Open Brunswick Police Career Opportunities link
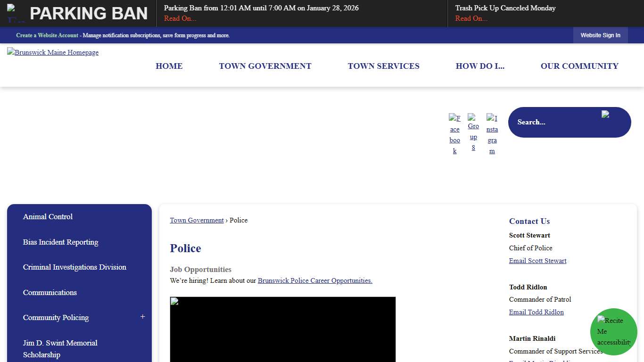This screenshot has height=362, width=644. (x=314, y=280)
